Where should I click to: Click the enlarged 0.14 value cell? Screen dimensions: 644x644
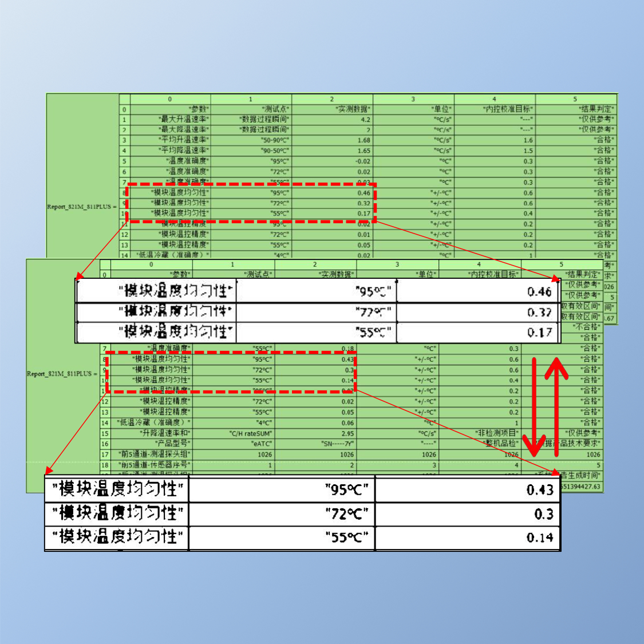467,538
